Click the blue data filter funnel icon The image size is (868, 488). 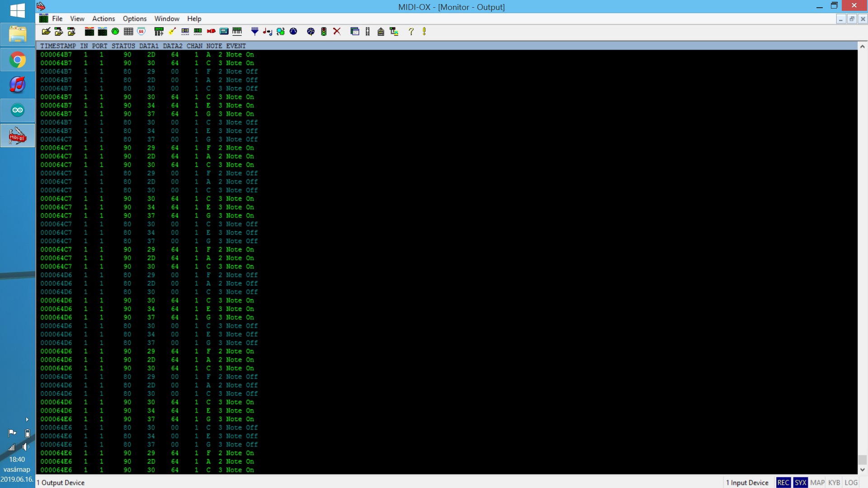pyautogui.click(x=255, y=31)
